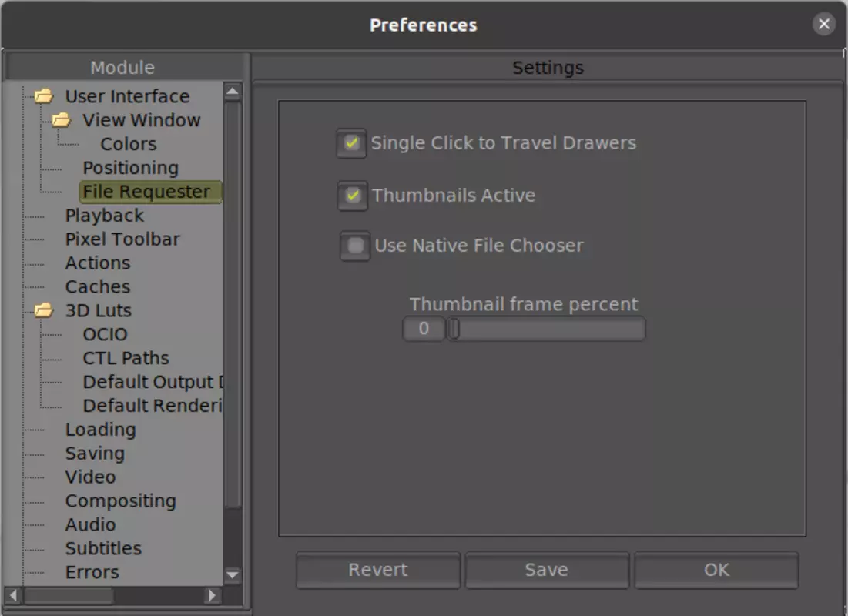This screenshot has width=848, height=616.
Task: Click the Module column header
Action: 122,68
